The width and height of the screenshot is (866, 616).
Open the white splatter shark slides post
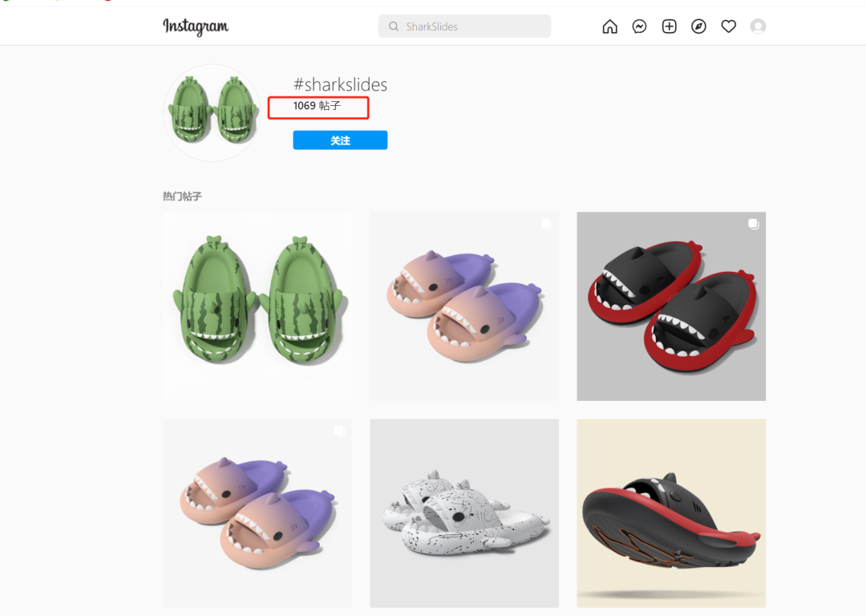pos(464,513)
